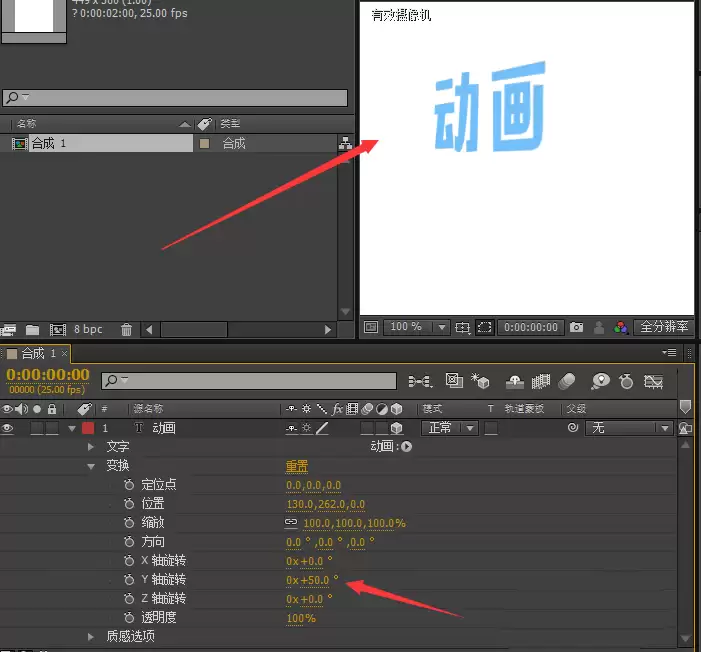Create a new folder in project panel
The height and width of the screenshot is (652, 701).
click(32, 330)
